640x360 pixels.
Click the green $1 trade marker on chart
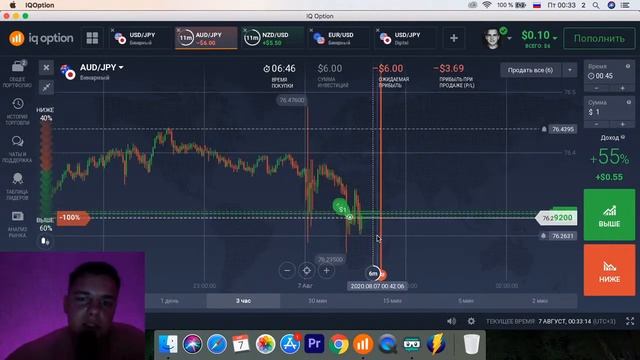tap(341, 208)
